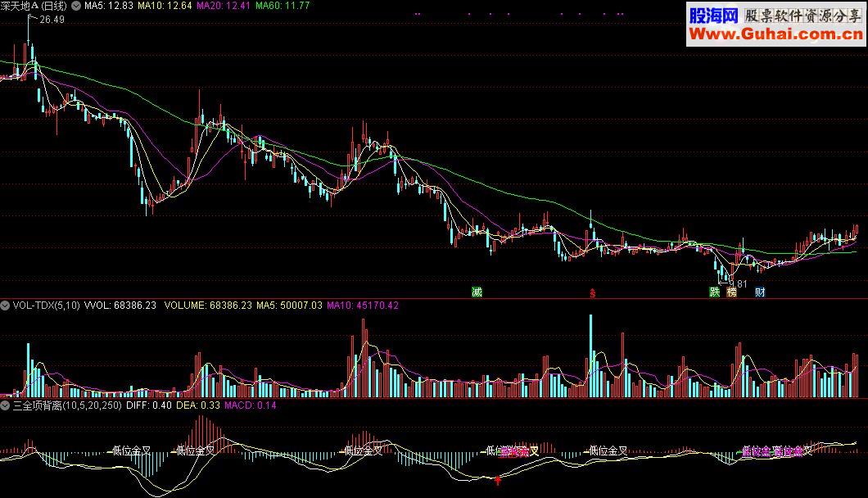Screen dimensions: 868x498
Task: Select the red arrow marker in MACD panel
Action: pos(498,480)
